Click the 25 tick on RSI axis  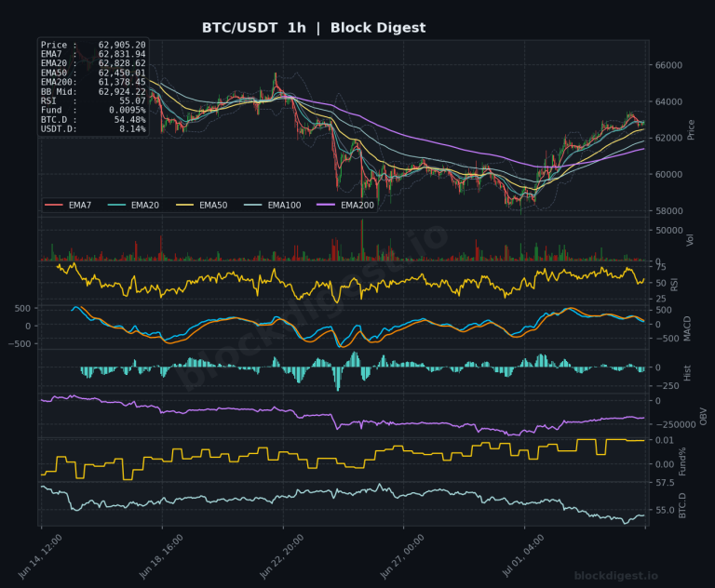(x=661, y=299)
